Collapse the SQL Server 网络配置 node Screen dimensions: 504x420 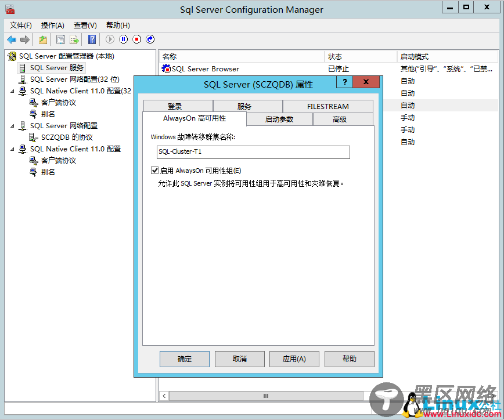pos(12,126)
